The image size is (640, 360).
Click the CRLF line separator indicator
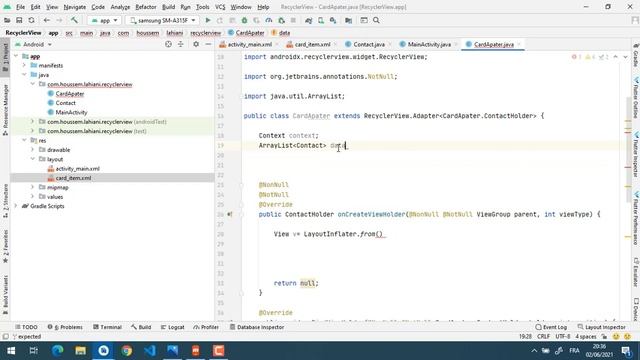pos(543,337)
